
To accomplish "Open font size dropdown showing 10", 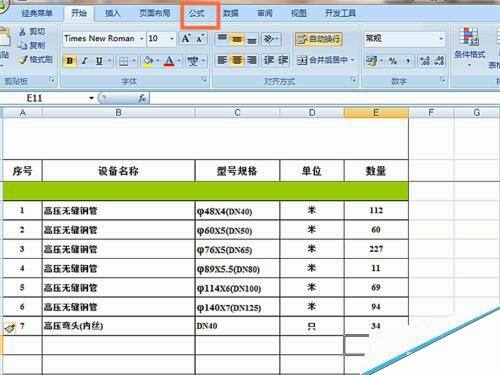I will click(172, 39).
